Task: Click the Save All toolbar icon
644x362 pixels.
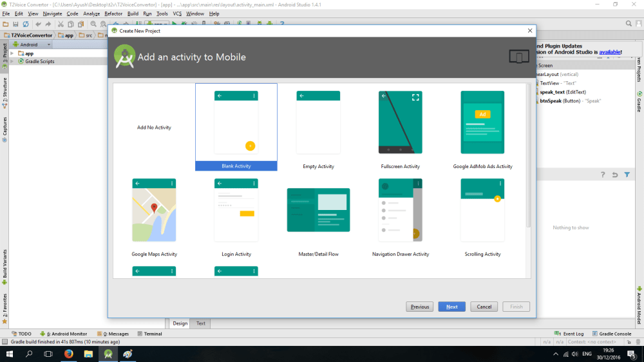Action: coord(15,24)
